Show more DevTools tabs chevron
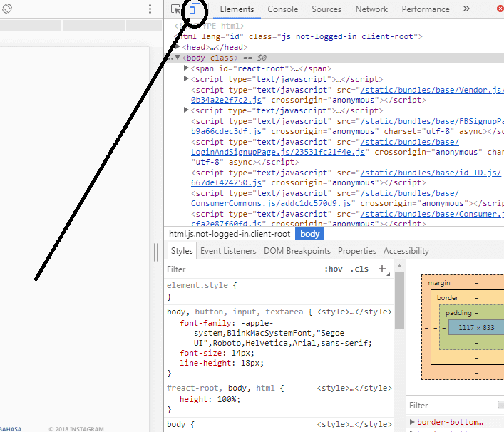Image resolution: width=504 pixels, height=432 pixels. tap(466, 9)
